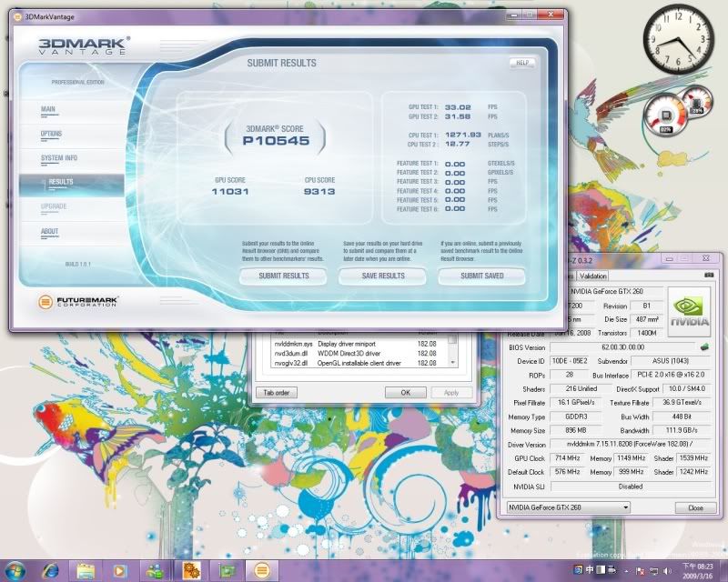Click the SAVE RESULTS button
Screen dimensions: 728x582
tap(382, 276)
